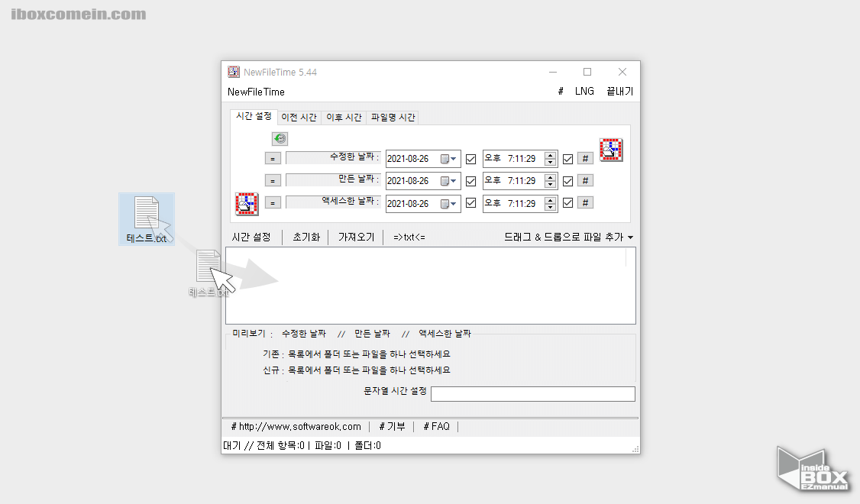Toggle time checkbox on 액세스한 날짜 row
Image resolution: width=860 pixels, height=504 pixels.
click(567, 203)
